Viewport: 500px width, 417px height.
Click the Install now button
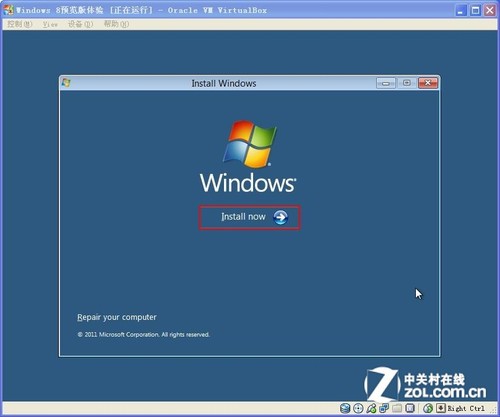click(x=250, y=217)
